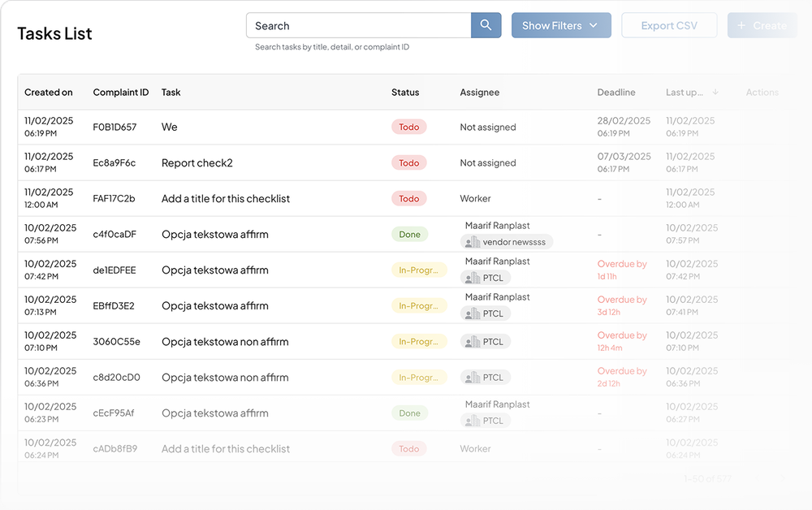This screenshot has width=812, height=510.
Task: Open the task "Report check2"
Action: (197, 162)
